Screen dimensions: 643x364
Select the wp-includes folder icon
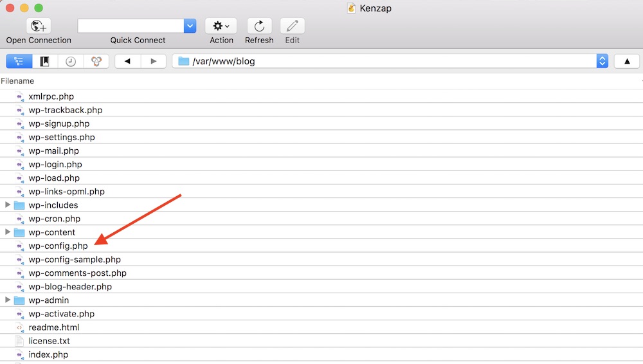point(19,205)
